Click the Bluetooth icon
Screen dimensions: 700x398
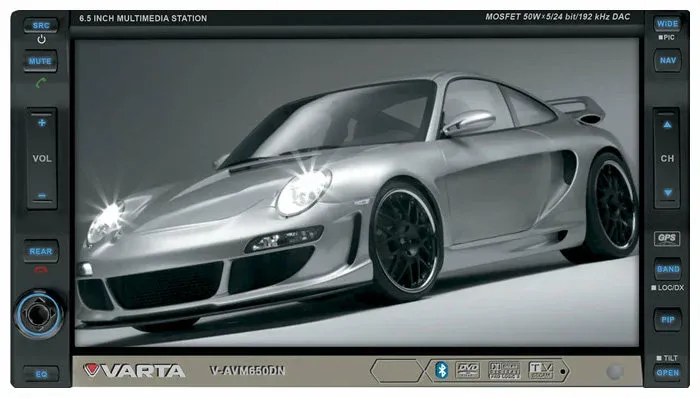(442, 370)
